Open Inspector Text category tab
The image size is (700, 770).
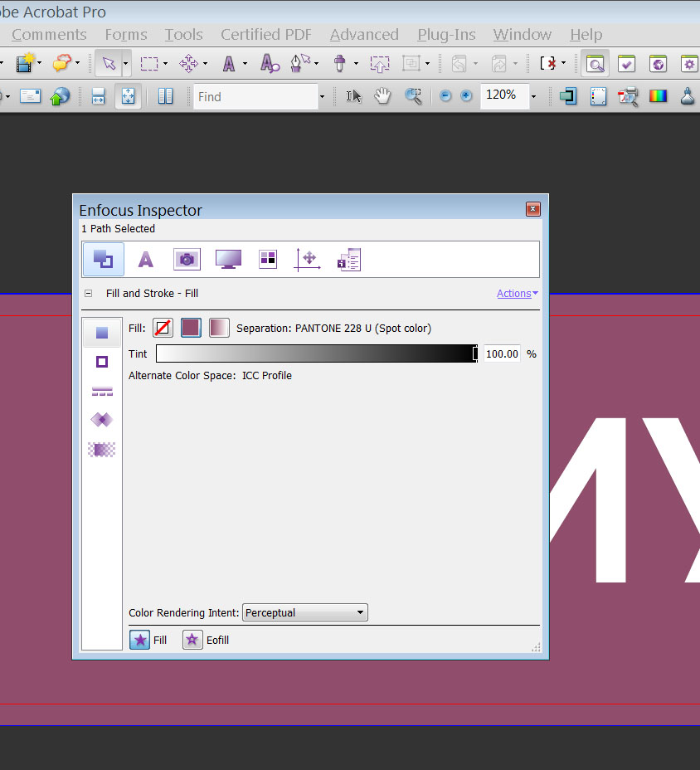point(146,259)
